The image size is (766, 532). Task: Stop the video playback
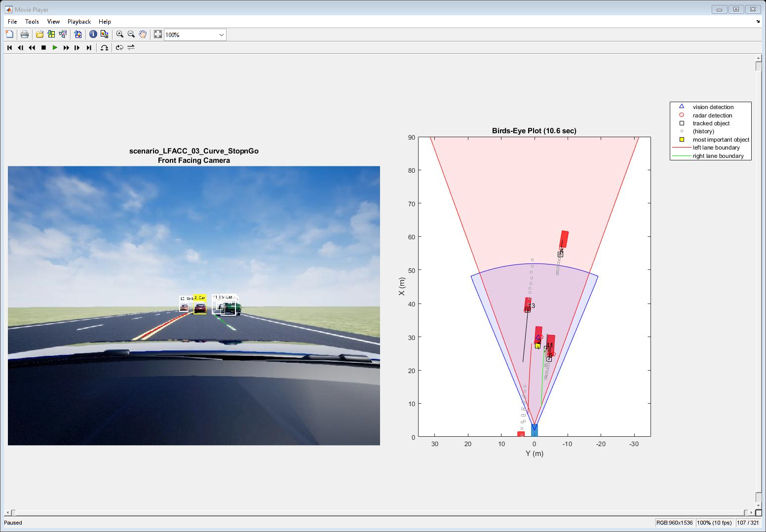(x=43, y=48)
